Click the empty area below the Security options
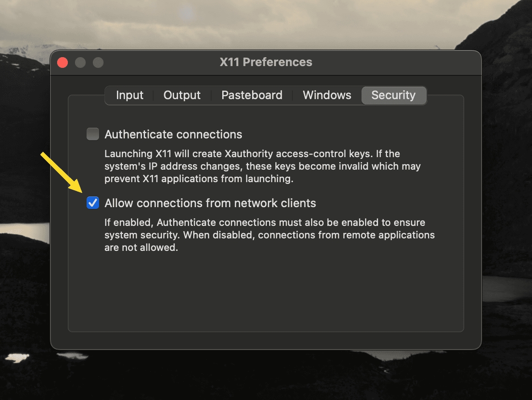Image resolution: width=532 pixels, height=400 pixels. (266, 295)
